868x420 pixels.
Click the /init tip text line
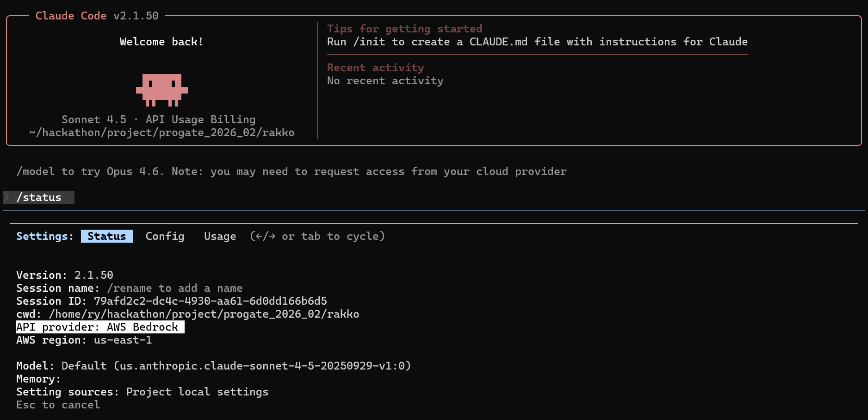tap(537, 42)
